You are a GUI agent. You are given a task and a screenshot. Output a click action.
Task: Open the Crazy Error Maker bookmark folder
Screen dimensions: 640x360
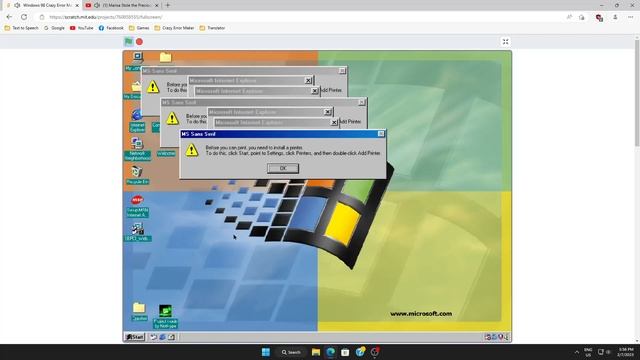[174, 28]
